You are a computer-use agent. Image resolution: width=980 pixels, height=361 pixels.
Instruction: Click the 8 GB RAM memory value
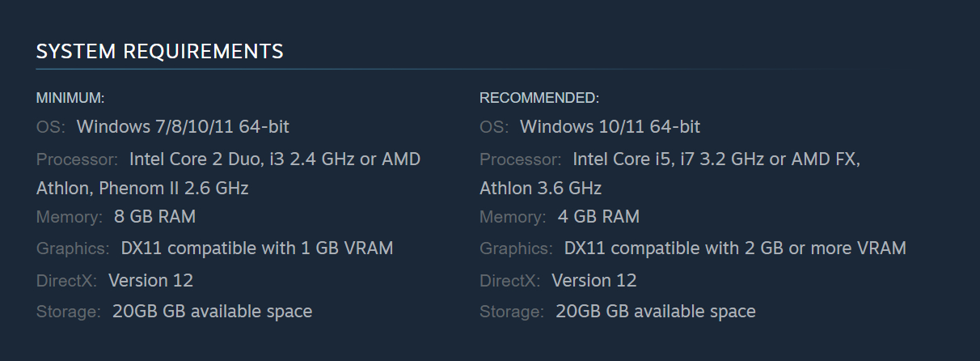click(x=155, y=217)
